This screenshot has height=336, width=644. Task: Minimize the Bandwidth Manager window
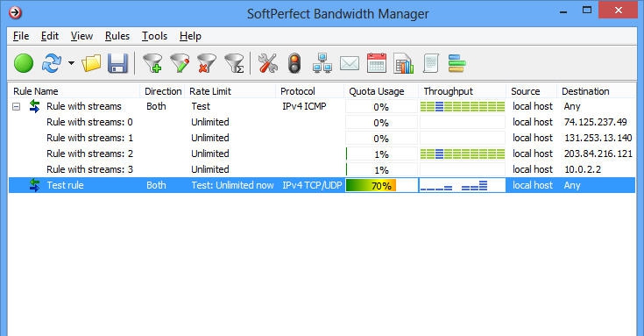click(563, 11)
